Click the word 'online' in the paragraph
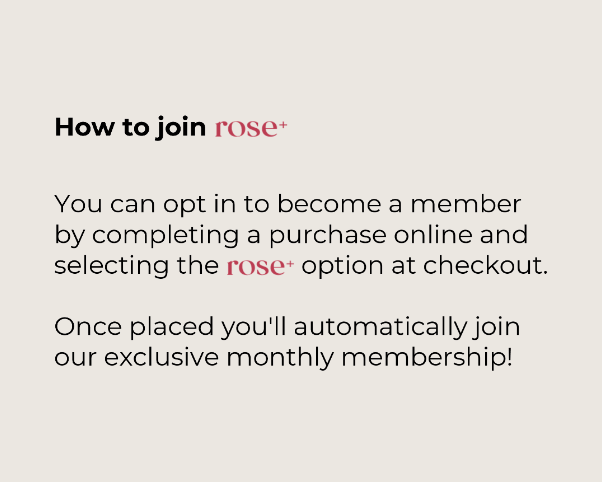The width and height of the screenshot is (602, 482). (x=433, y=234)
